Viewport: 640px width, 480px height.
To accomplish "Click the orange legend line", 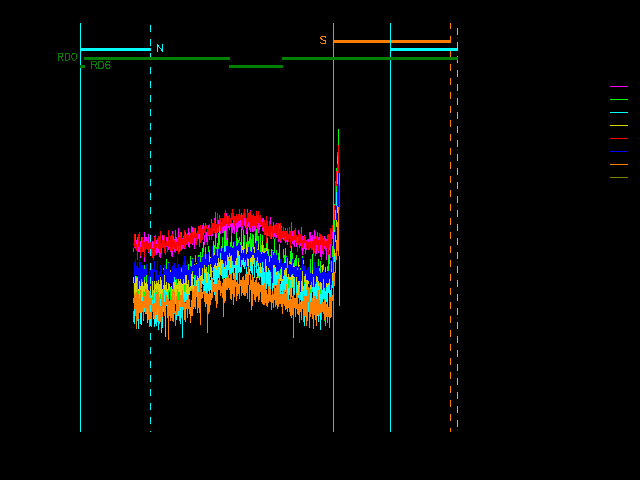I will coord(619,164).
